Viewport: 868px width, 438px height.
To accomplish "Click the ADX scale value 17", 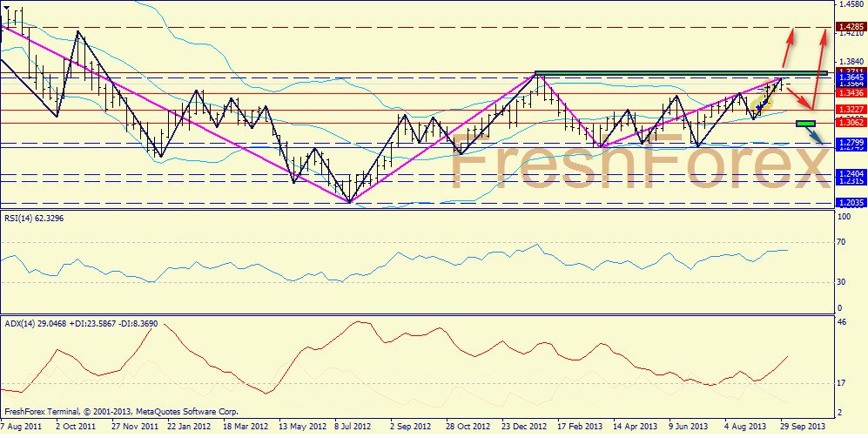I will point(843,382).
